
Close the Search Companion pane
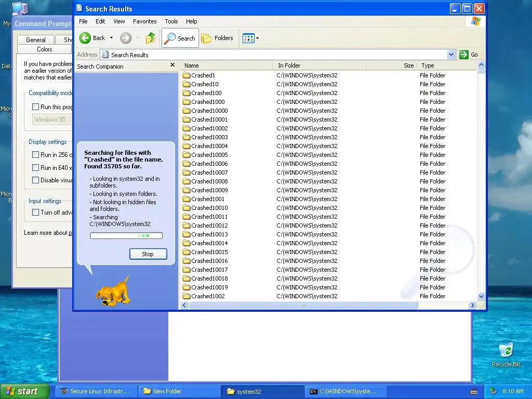[x=172, y=65]
